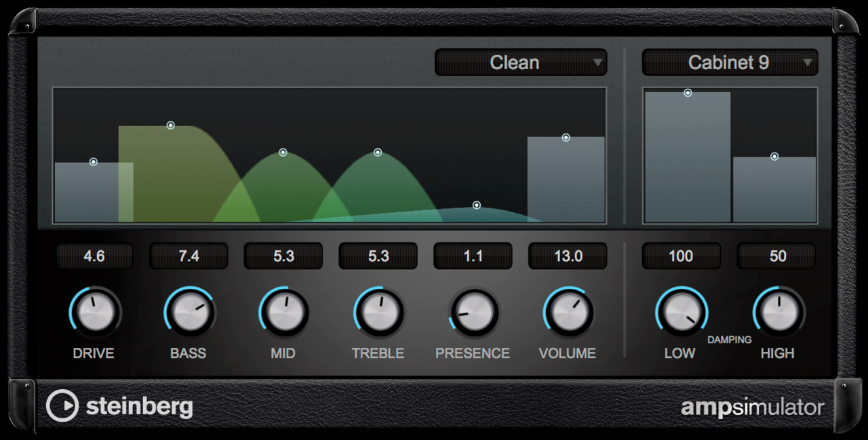Click the Treble knob
This screenshot has height=440, width=868.
coord(379,313)
